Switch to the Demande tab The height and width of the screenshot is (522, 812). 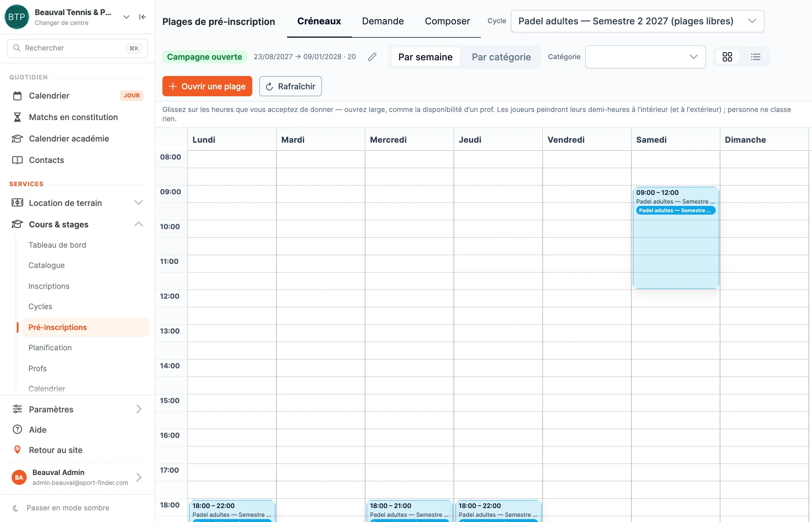click(x=383, y=21)
